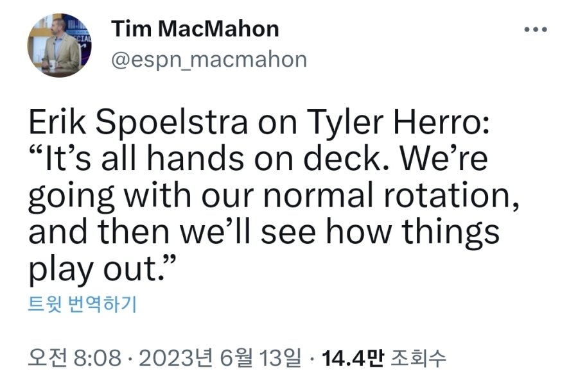The height and width of the screenshot is (392, 578).
Task: Click the 2023년 6월 13일 date
Action: pos(220,357)
